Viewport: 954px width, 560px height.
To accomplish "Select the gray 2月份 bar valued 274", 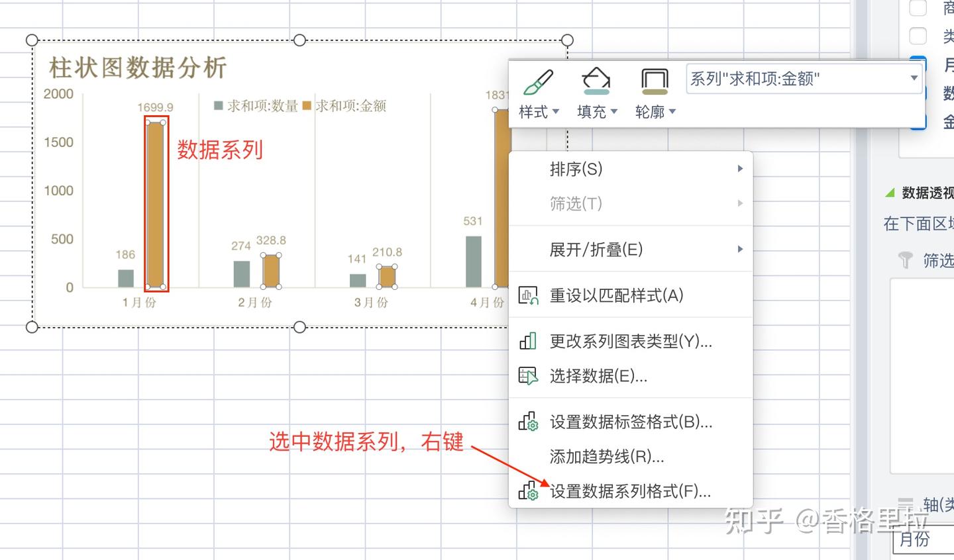I will pos(242,274).
